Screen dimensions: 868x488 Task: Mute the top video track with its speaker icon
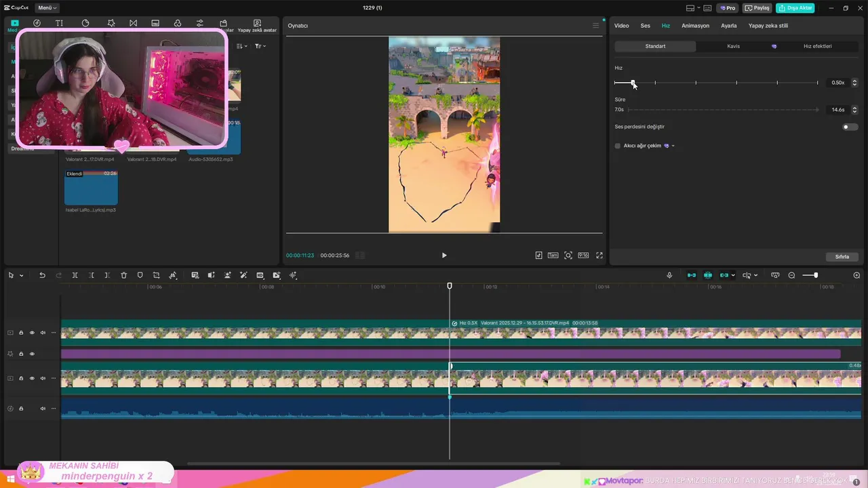tap(43, 333)
